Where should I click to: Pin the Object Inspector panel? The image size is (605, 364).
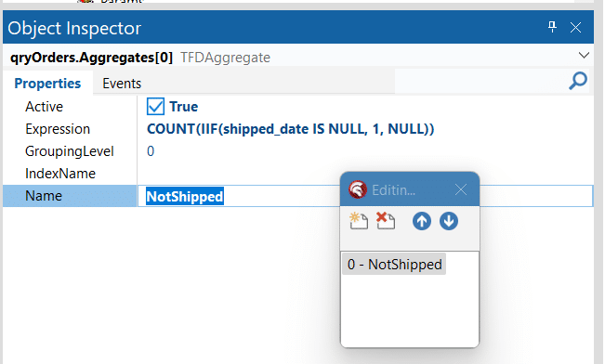pos(552,27)
